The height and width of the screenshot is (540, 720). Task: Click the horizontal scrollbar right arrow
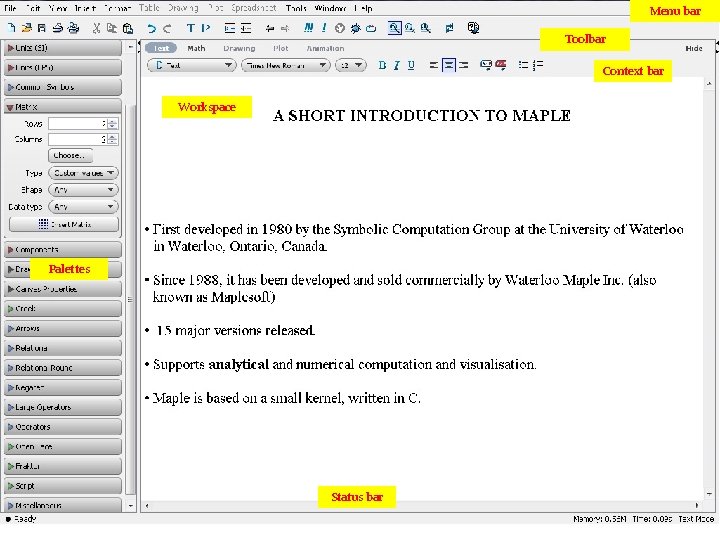click(697, 505)
